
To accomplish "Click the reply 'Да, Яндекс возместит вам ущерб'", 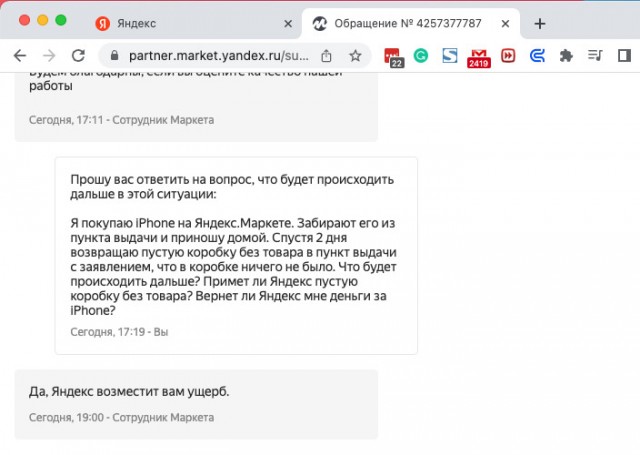I will coord(129,391).
